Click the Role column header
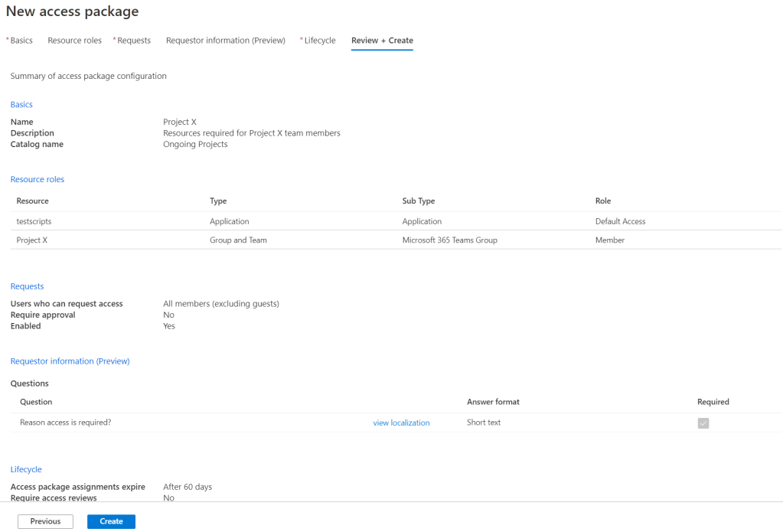Image resolution: width=783 pixels, height=532 pixels. tap(602, 201)
